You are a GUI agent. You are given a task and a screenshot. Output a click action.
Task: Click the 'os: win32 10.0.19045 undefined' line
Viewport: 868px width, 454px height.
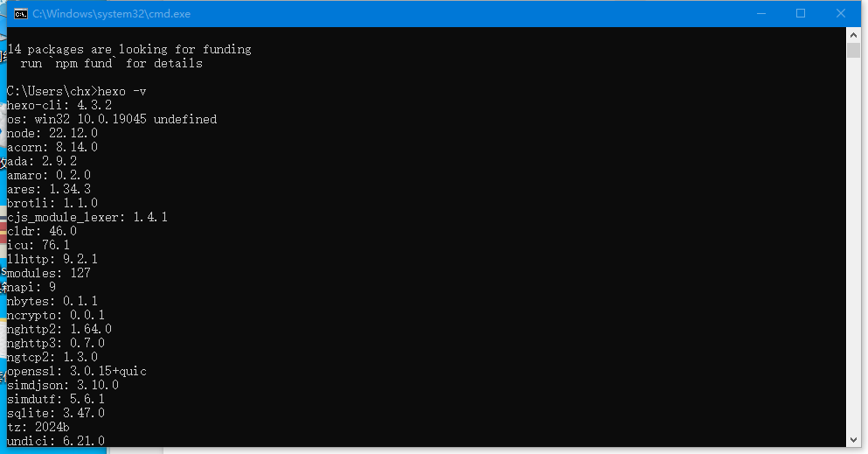112,119
